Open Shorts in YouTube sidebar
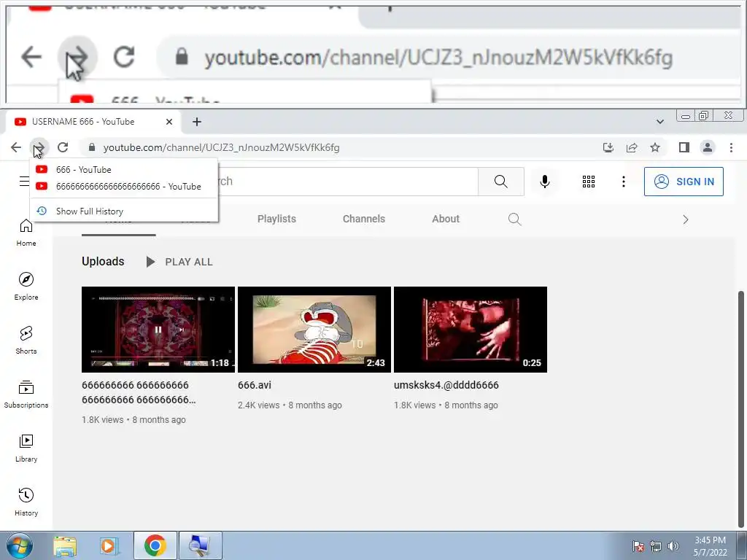 click(x=26, y=340)
